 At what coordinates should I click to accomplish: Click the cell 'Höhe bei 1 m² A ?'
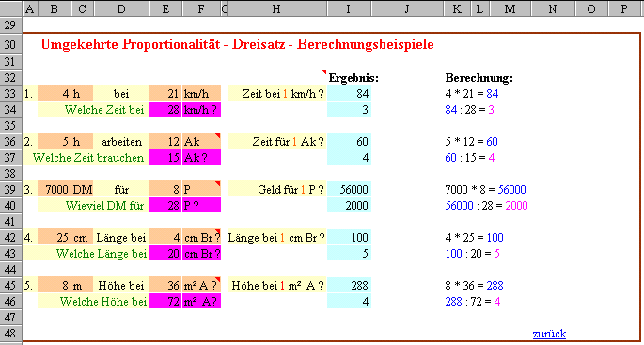tap(276, 286)
